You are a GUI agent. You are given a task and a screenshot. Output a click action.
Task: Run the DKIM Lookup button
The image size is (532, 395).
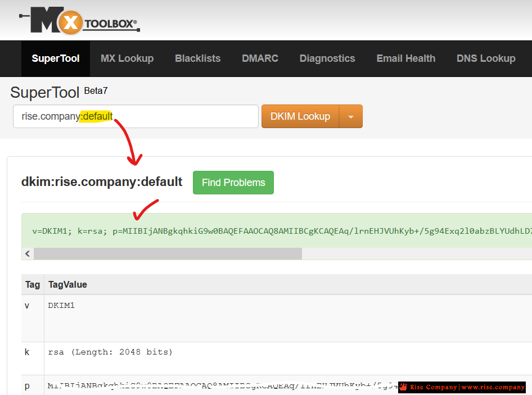300,116
